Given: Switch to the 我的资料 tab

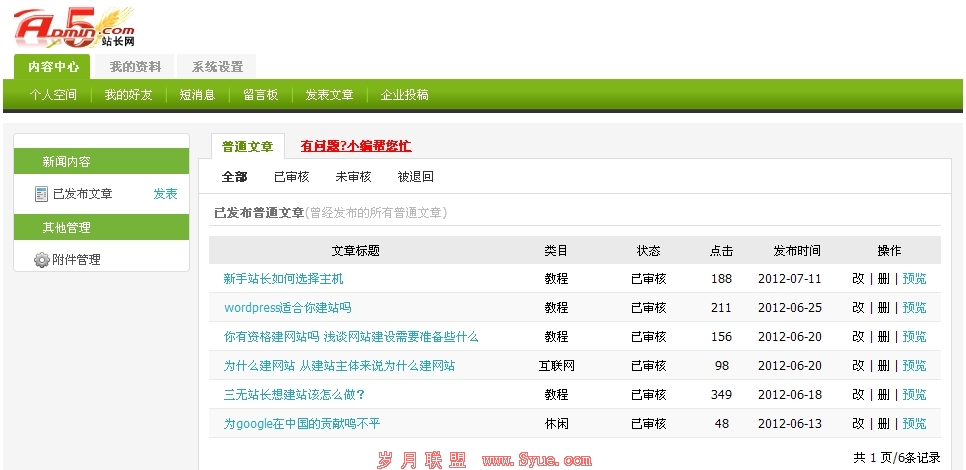Looking at the screenshot, I should coord(135,67).
